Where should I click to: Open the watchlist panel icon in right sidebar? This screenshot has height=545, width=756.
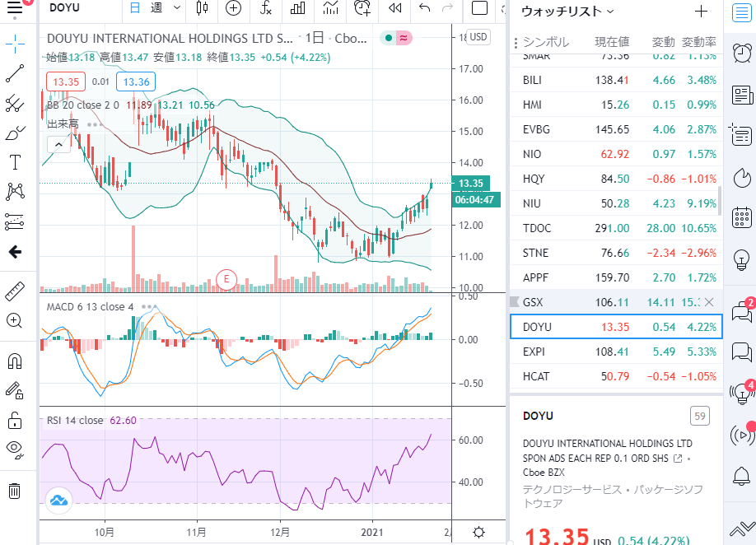(x=741, y=12)
